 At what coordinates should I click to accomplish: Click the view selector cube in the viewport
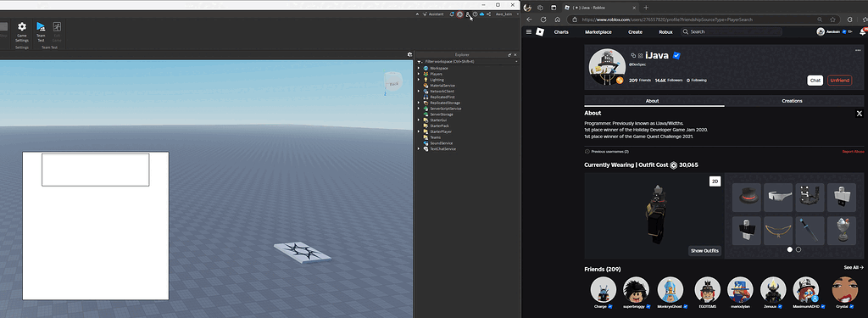[392, 82]
